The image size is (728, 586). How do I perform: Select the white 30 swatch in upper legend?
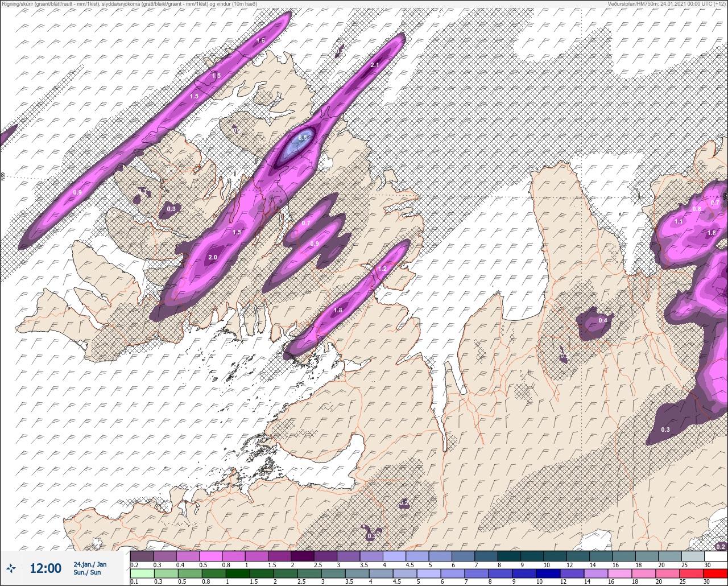coord(716,556)
